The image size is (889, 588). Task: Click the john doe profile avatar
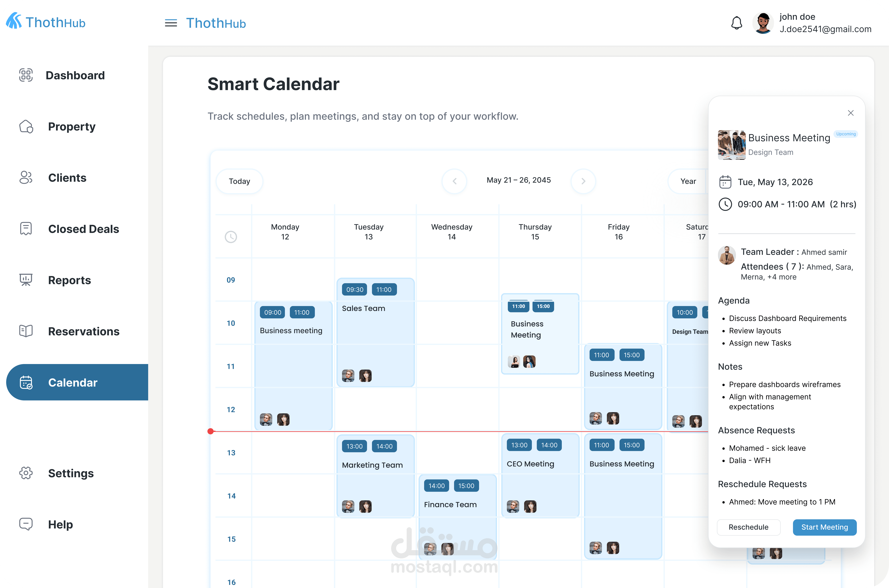(x=763, y=23)
